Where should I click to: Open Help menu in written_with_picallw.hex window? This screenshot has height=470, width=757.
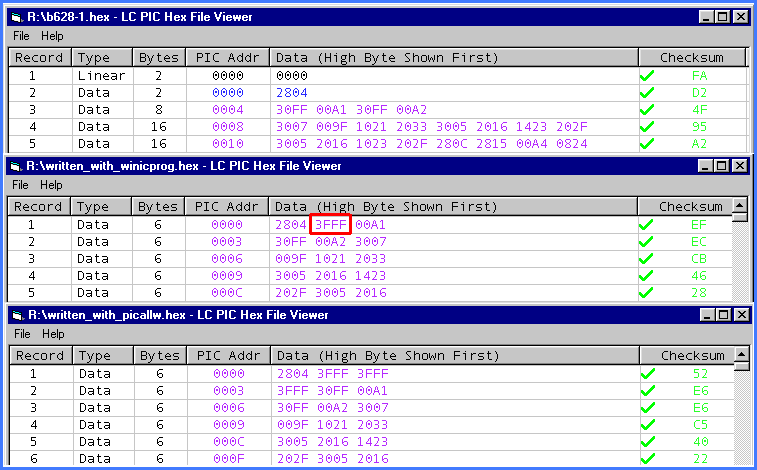[53, 334]
